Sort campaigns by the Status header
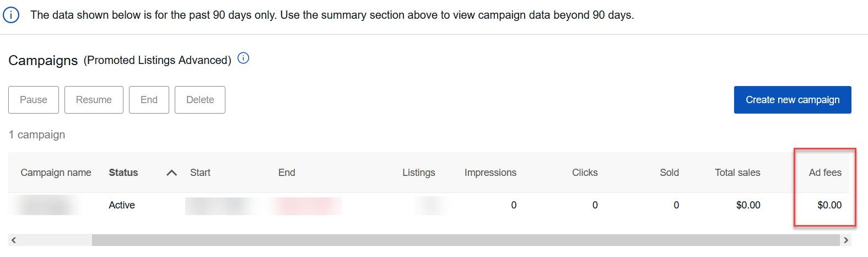Image resolution: width=868 pixels, height=257 pixels. 123,173
